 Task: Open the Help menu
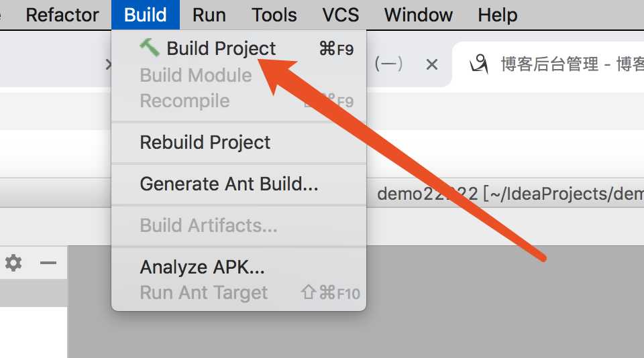point(497,15)
